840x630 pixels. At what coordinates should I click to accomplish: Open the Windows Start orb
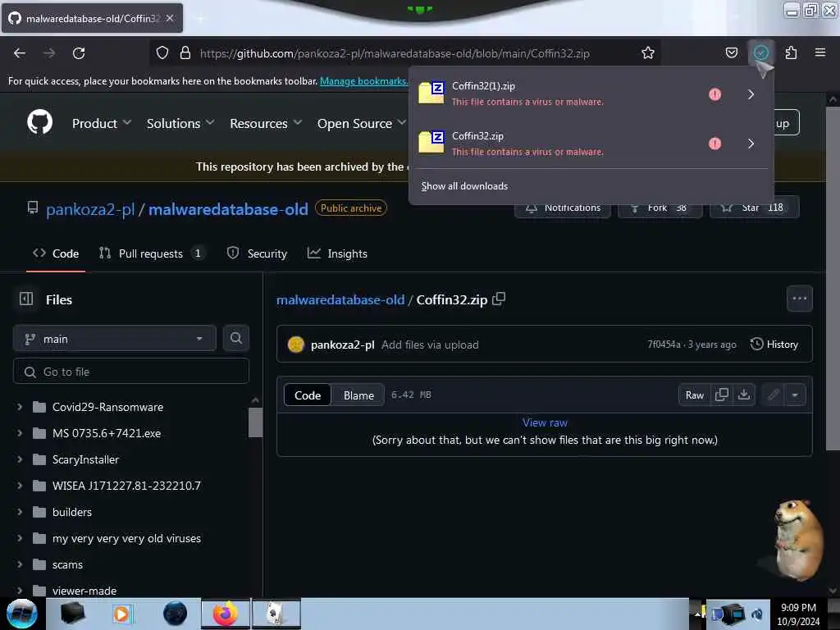pos(21,614)
